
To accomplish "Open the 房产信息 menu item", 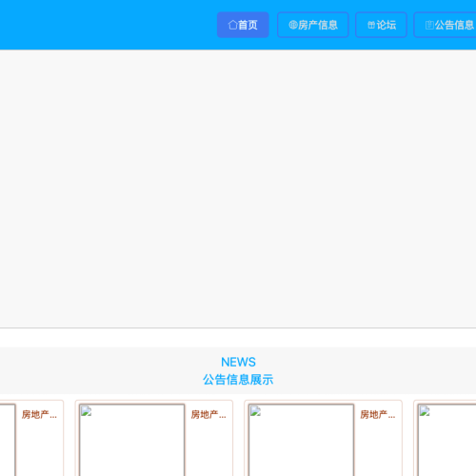I will (x=313, y=25).
